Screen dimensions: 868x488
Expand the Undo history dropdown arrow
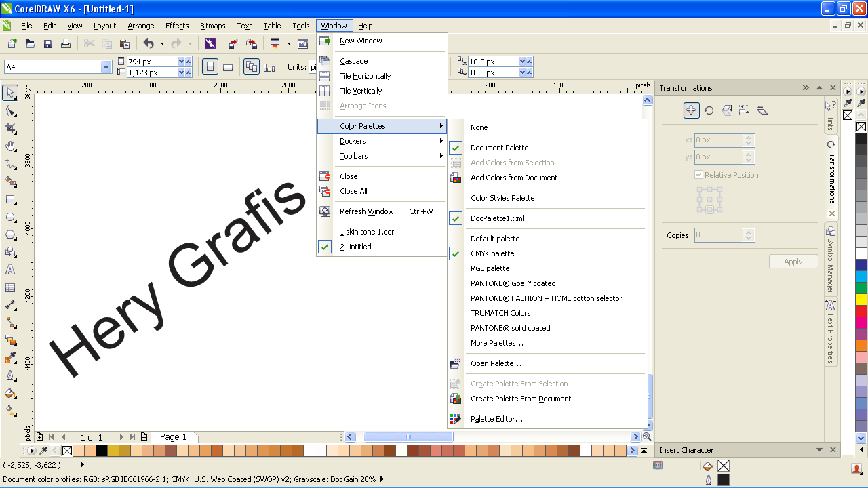pos(162,43)
